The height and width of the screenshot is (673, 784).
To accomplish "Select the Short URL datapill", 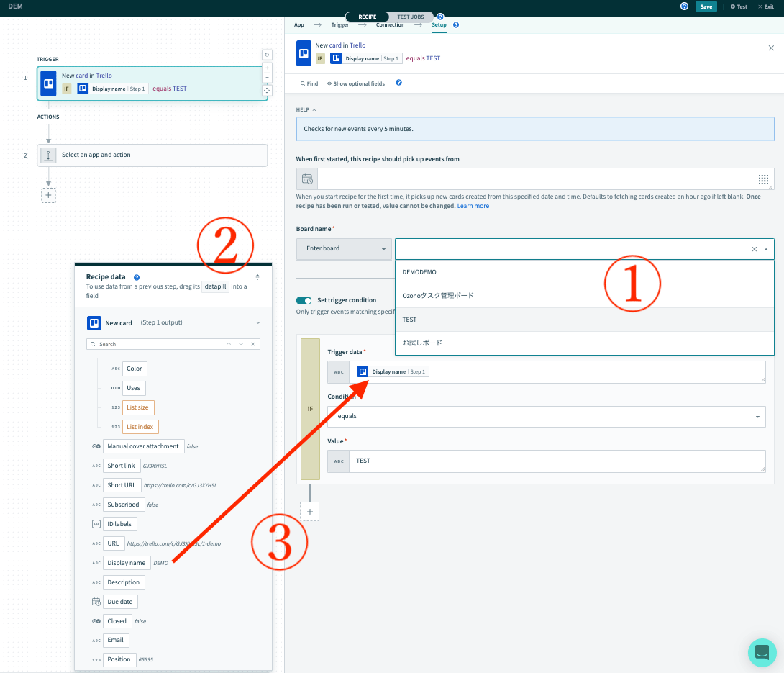I will (x=122, y=485).
